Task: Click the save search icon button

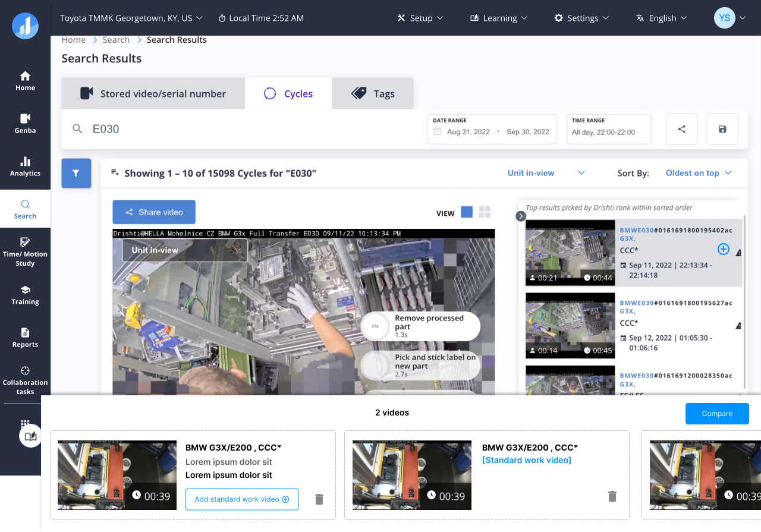Action: [x=722, y=129]
